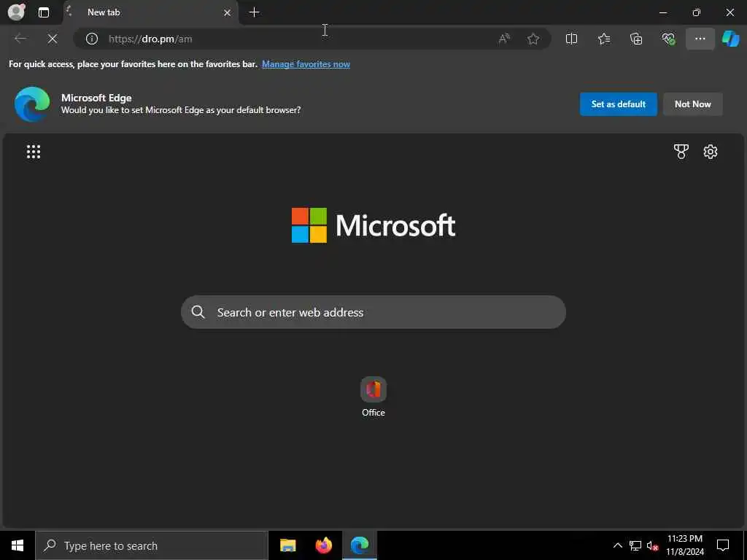Minimize the Edge window
Screen dimensions: 747x560
pos(663,12)
